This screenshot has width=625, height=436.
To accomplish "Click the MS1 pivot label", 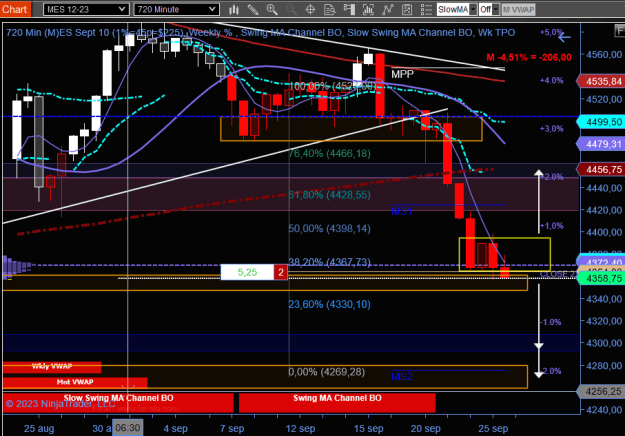I will pos(401,211).
